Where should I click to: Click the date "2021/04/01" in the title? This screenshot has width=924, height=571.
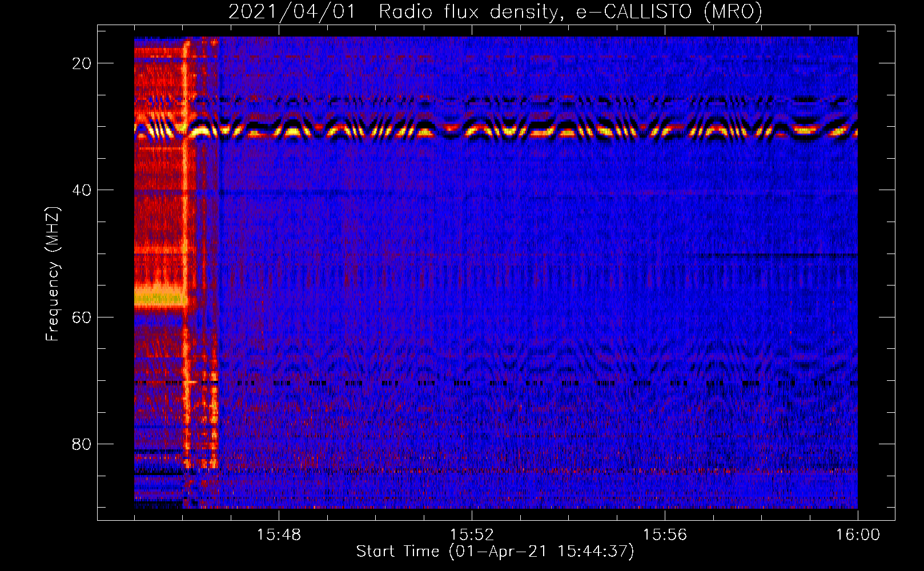292,11
